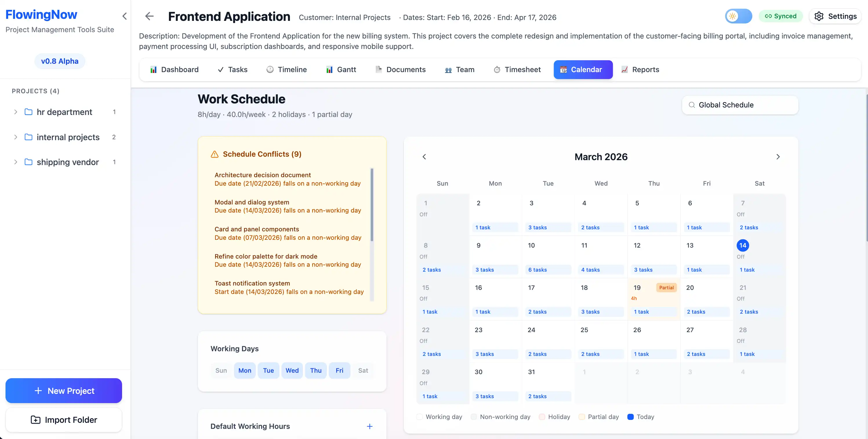Expand the hr department folder
Screen dimensions: 868x439
point(15,112)
